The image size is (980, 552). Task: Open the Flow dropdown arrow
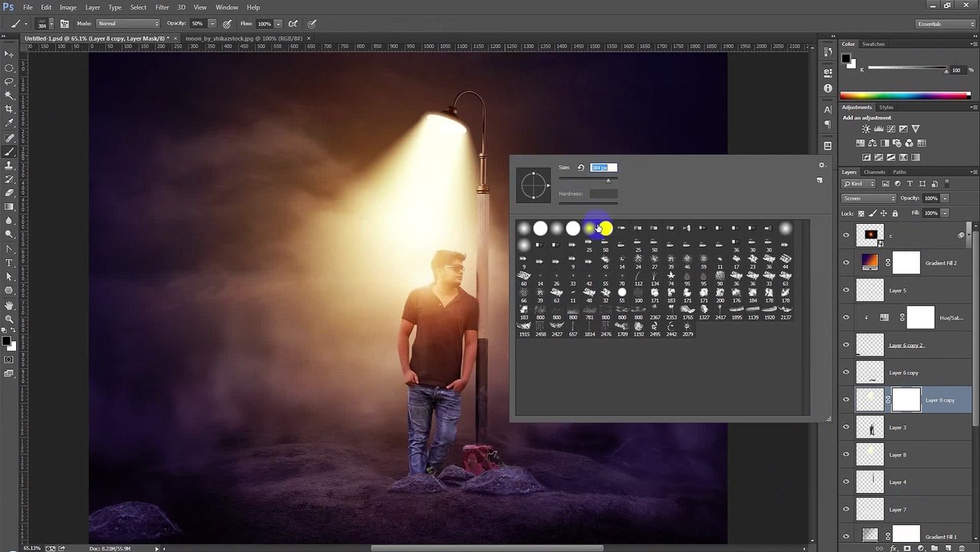[277, 24]
